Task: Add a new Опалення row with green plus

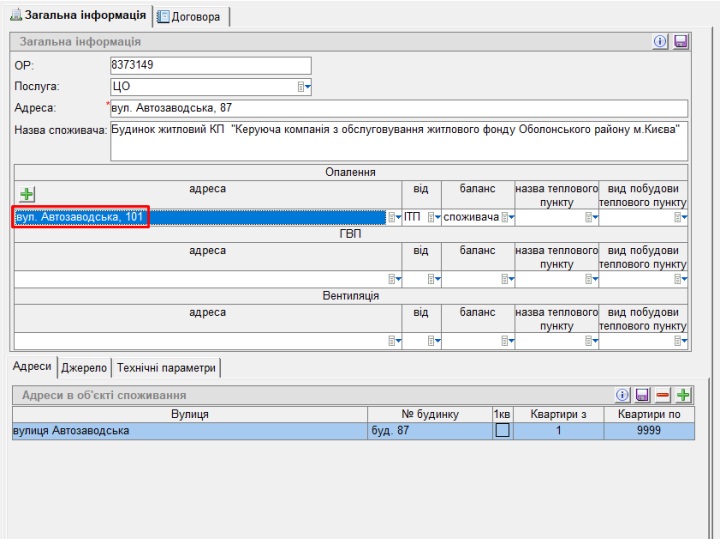Action: pos(27,194)
